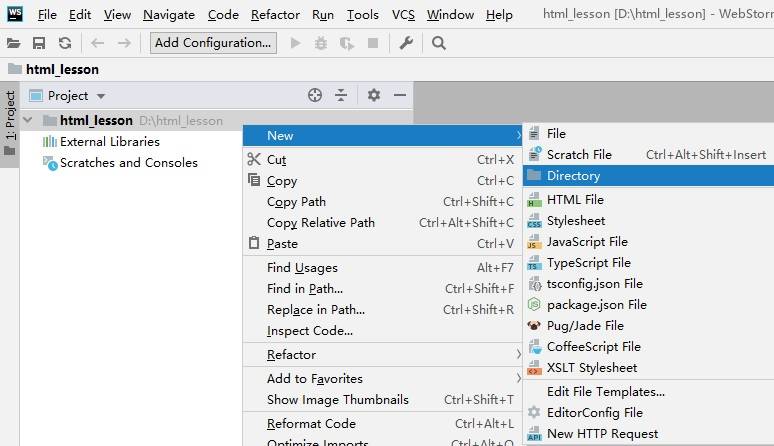
Task: Click the Open folder toolbar icon
Action: point(13,43)
